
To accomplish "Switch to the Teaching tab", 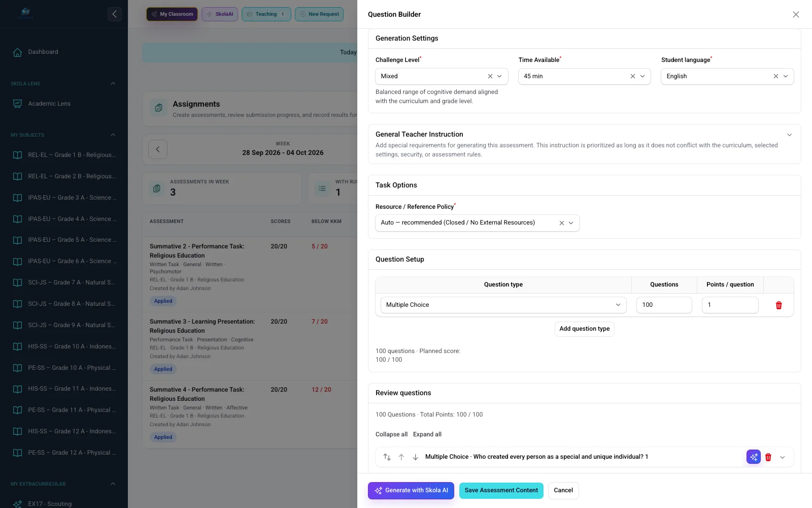I will (266, 14).
